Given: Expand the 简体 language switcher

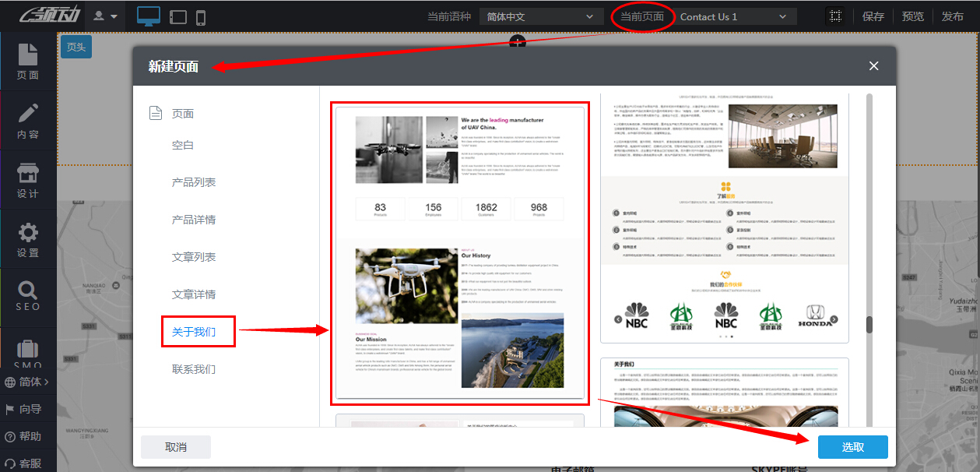Looking at the screenshot, I should 28,382.
